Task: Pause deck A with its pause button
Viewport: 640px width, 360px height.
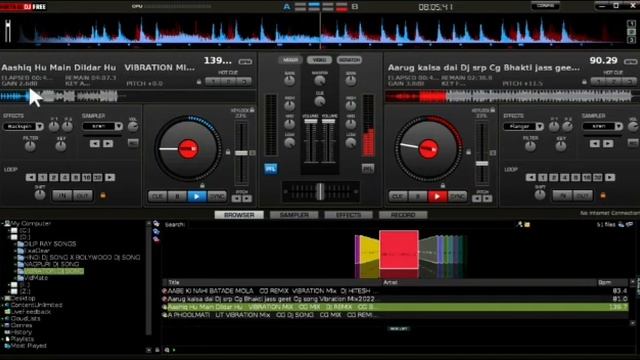Action: (x=177, y=196)
